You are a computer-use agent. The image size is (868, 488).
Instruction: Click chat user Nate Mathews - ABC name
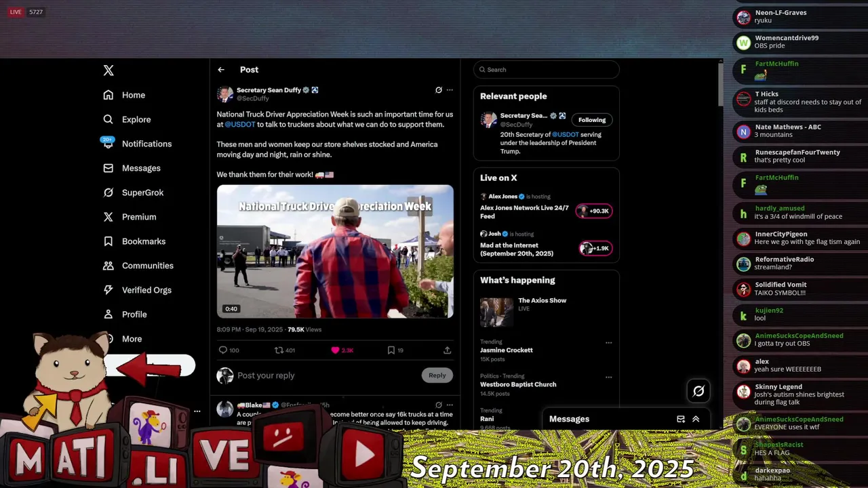pyautogui.click(x=788, y=127)
